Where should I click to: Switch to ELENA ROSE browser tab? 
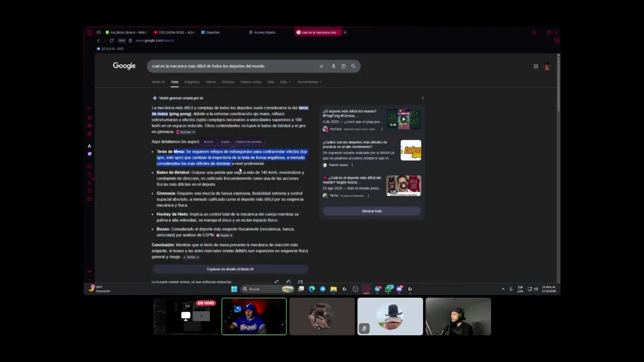(x=174, y=32)
